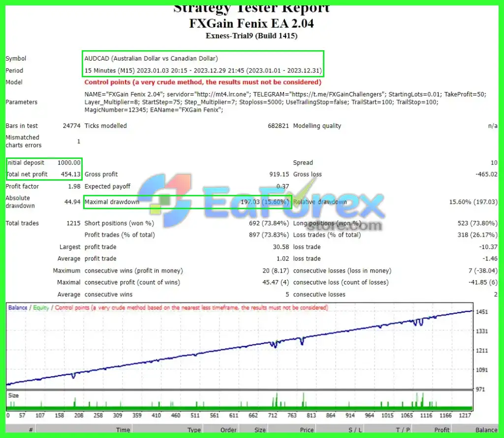504x438 pixels.
Task: Click the Equity legend label in chart
Action: pyautogui.click(x=41, y=308)
